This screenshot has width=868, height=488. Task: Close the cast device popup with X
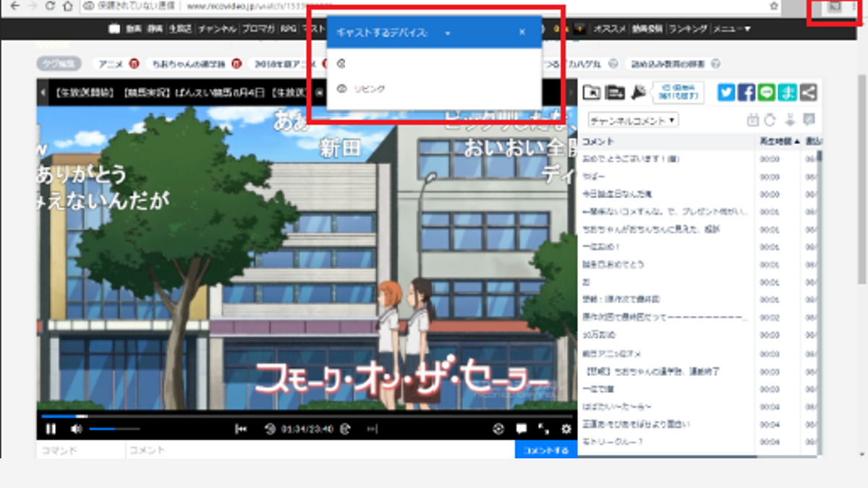coord(522,33)
